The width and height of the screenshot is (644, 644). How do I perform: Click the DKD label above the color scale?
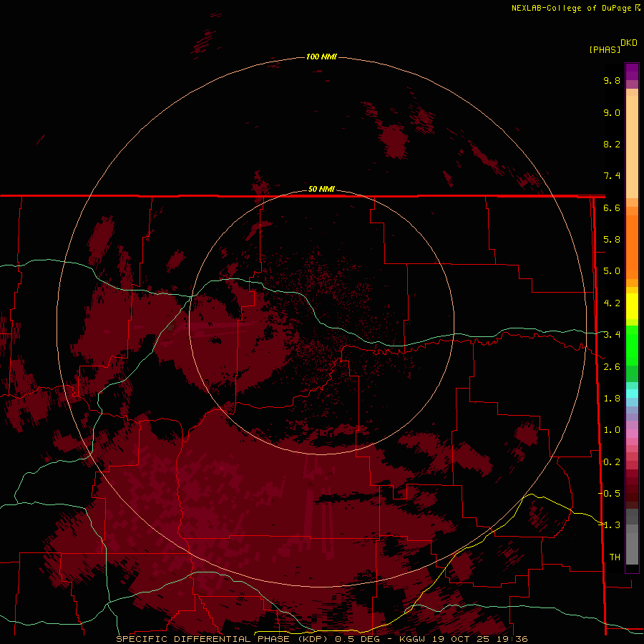click(629, 43)
